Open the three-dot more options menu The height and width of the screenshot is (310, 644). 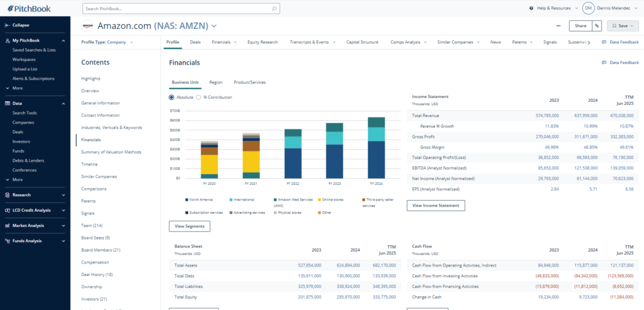pos(558,26)
